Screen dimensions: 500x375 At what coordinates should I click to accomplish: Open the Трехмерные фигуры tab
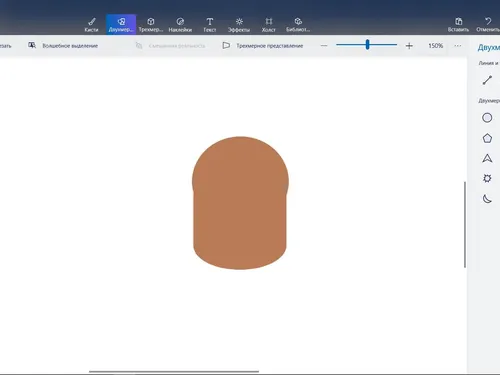151,25
